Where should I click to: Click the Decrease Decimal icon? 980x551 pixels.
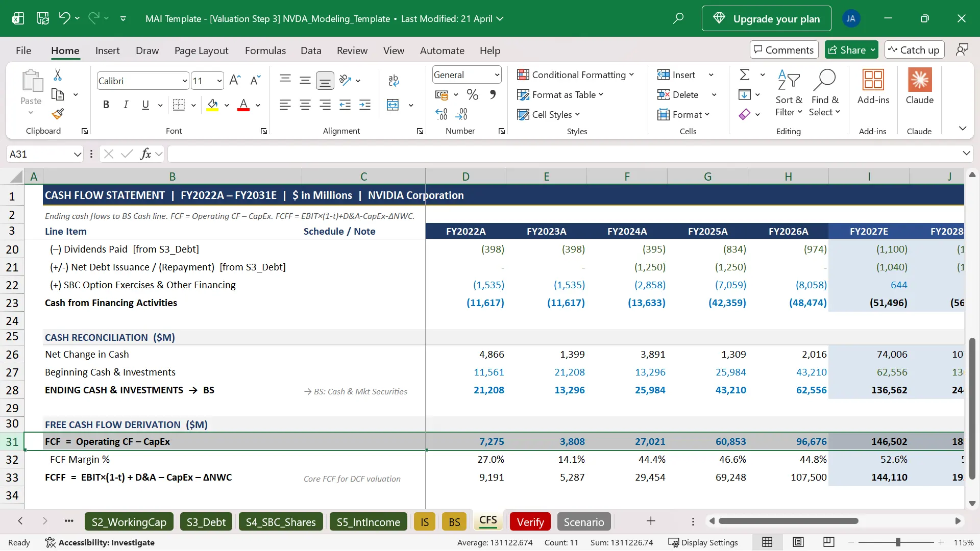[x=461, y=114]
